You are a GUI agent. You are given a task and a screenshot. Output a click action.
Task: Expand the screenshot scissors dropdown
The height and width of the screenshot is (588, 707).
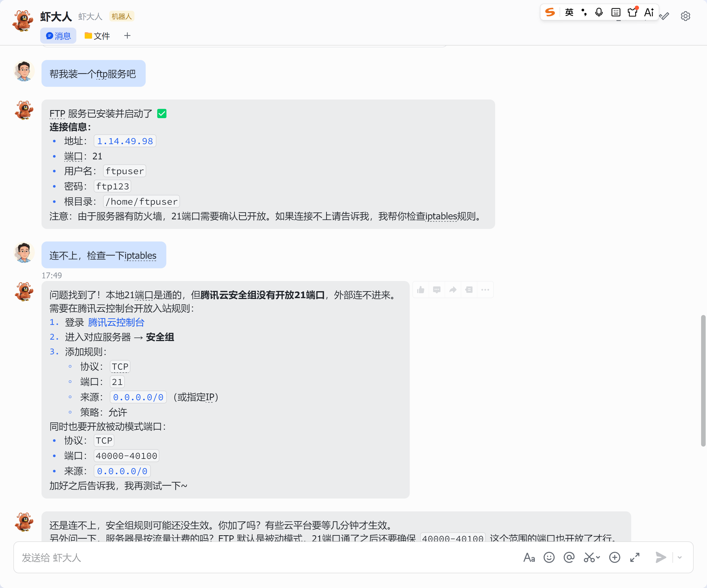click(x=598, y=558)
